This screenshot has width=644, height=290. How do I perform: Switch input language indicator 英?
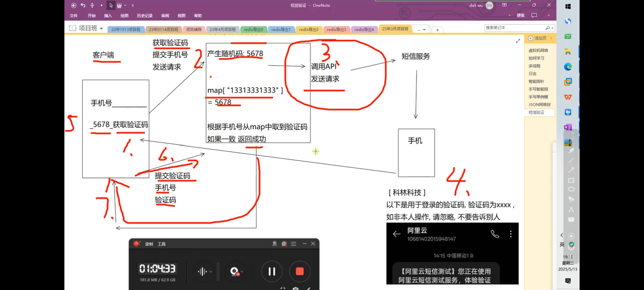tap(562, 245)
